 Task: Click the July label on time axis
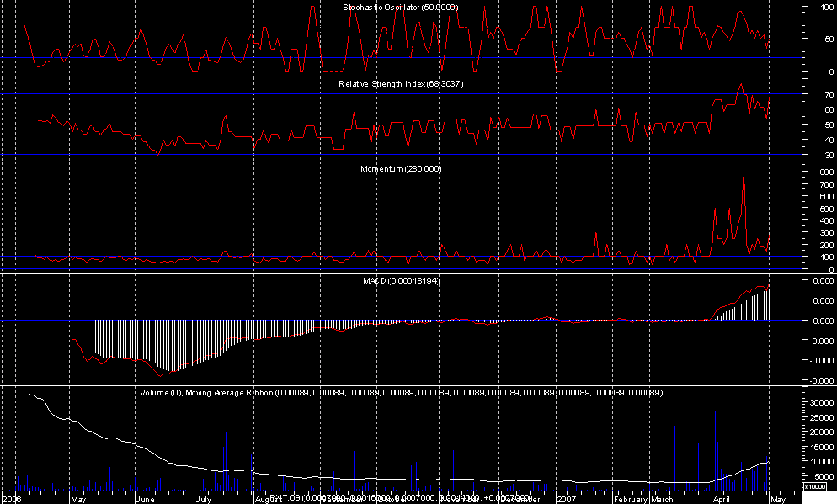point(203,498)
